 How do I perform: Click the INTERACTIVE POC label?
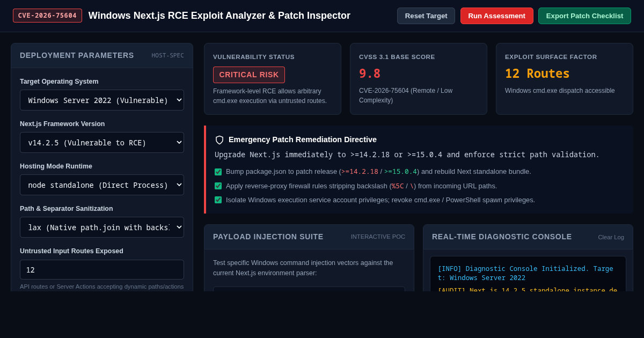pos(378,237)
